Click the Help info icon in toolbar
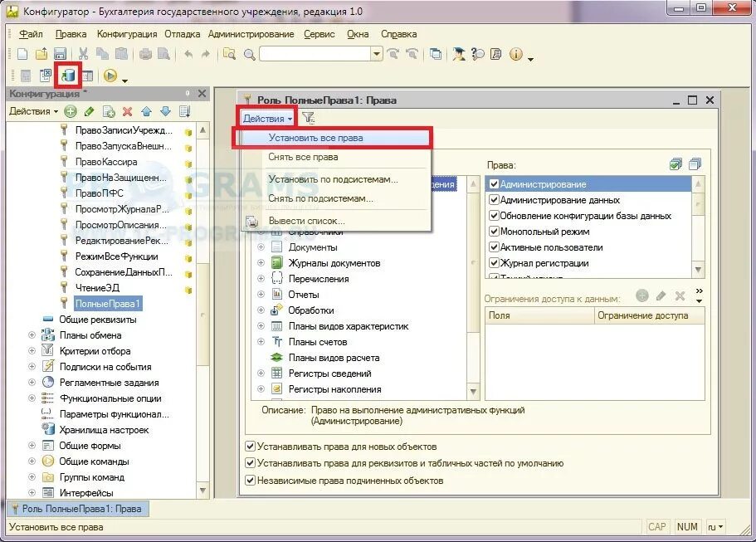 pyautogui.click(x=516, y=54)
